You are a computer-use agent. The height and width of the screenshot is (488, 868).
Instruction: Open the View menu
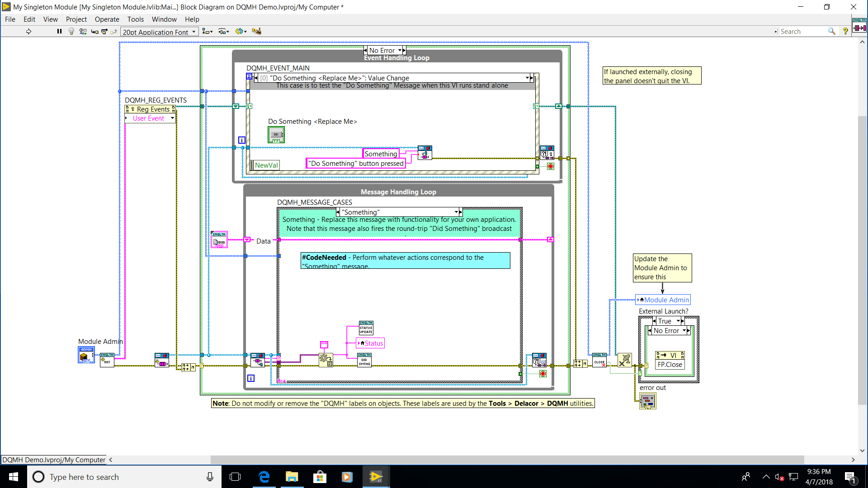coord(51,19)
